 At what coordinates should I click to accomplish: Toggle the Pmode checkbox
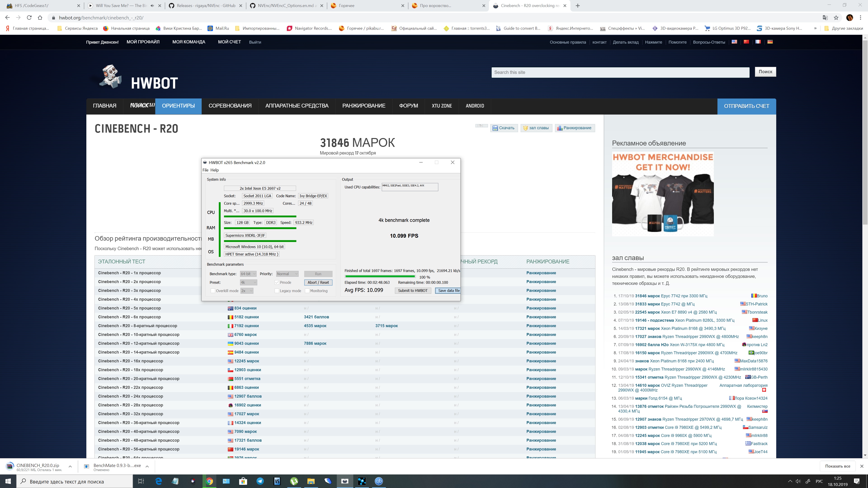[277, 282]
